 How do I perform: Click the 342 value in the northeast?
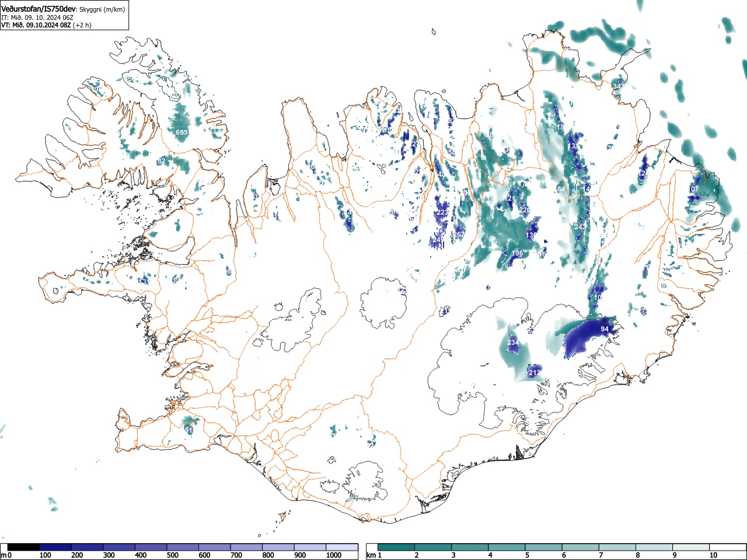[618, 86]
